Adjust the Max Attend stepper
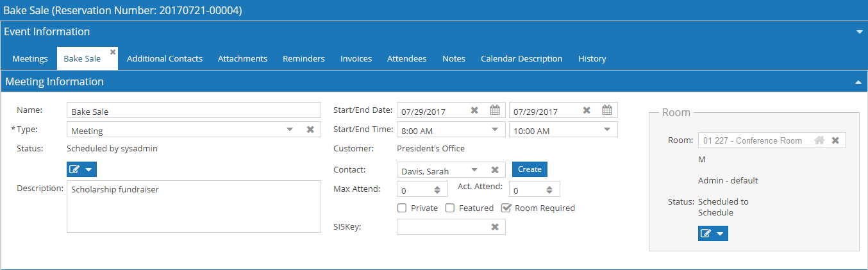 437,190
